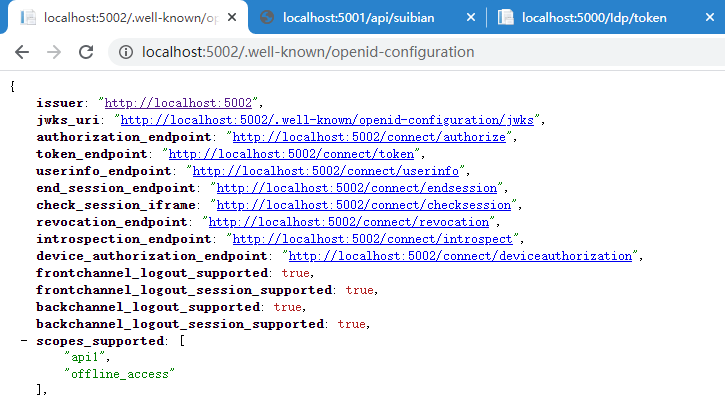This screenshot has width=725, height=399.
Task: Click the check_session_iframe key
Action: pyautogui.click(x=116, y=205)
